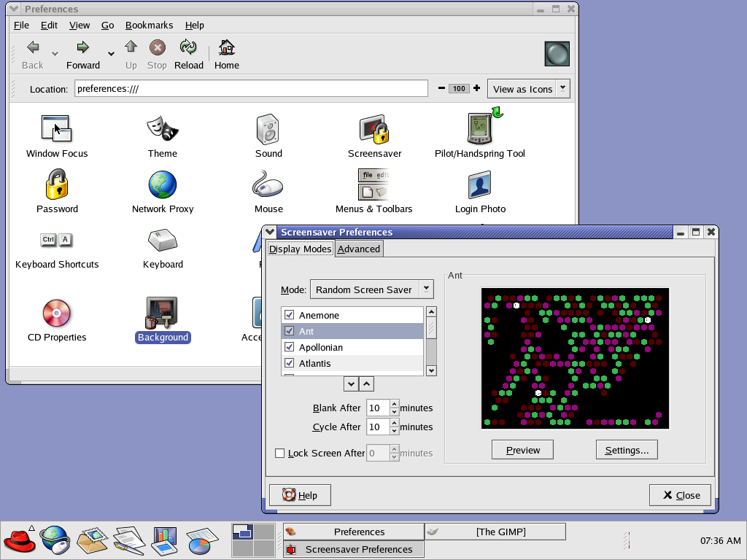Screen dimensions: 747x560
Task: Open the Help menu in the Preferences window
Action: point(194,26)
